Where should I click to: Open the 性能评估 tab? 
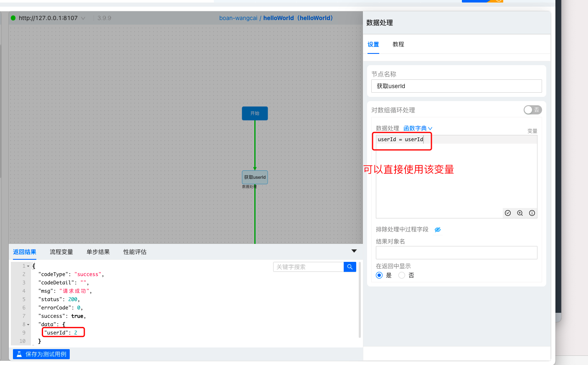tap(135, 252)
